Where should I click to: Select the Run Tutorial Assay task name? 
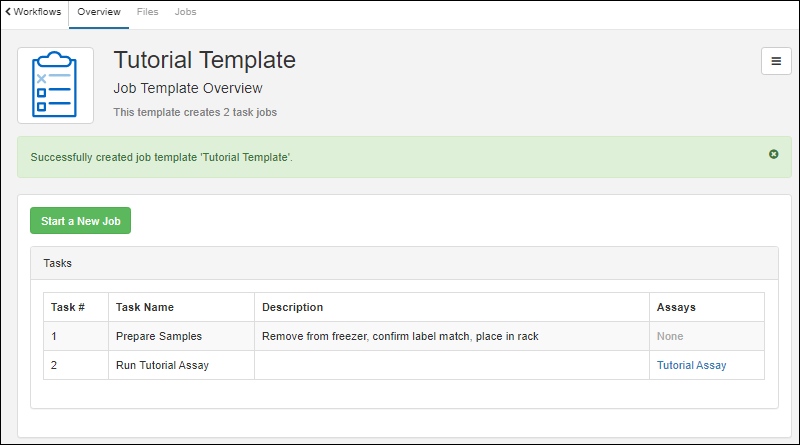(x=162, y=365)
